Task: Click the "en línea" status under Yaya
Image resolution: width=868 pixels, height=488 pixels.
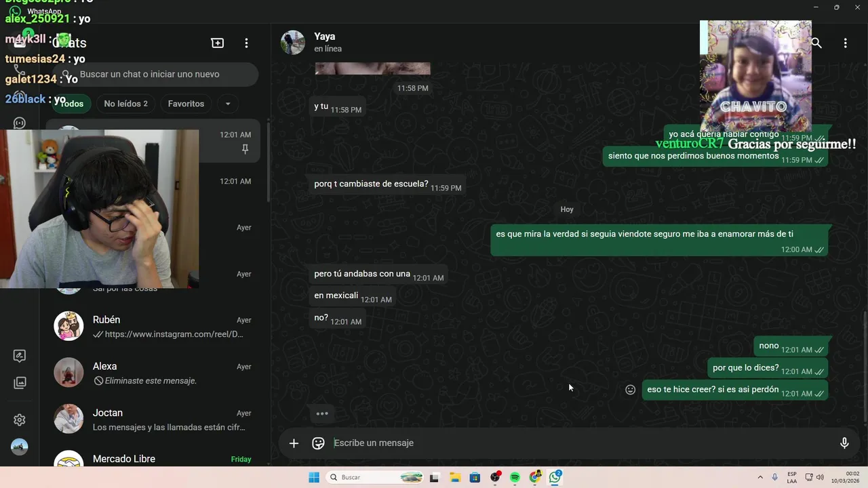Action: pyautogui.click(x=328, y=49)
